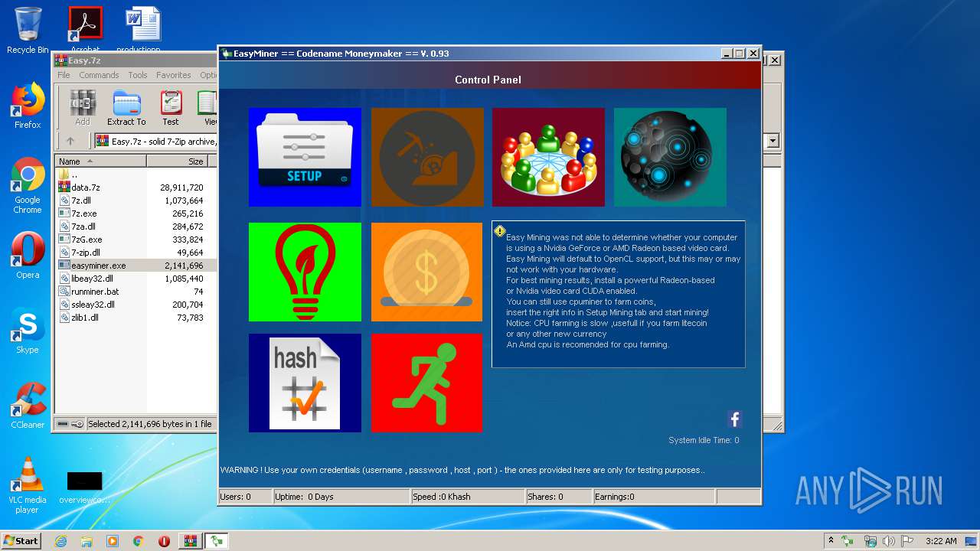
Task: Go up one folder in WinRAR
Action: tap(70, 141)
